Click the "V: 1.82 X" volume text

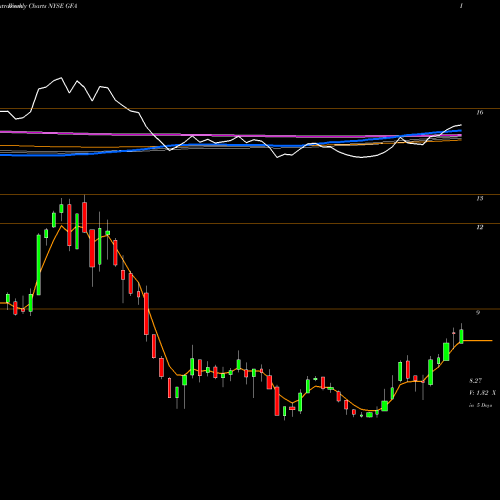pos(482,393)
